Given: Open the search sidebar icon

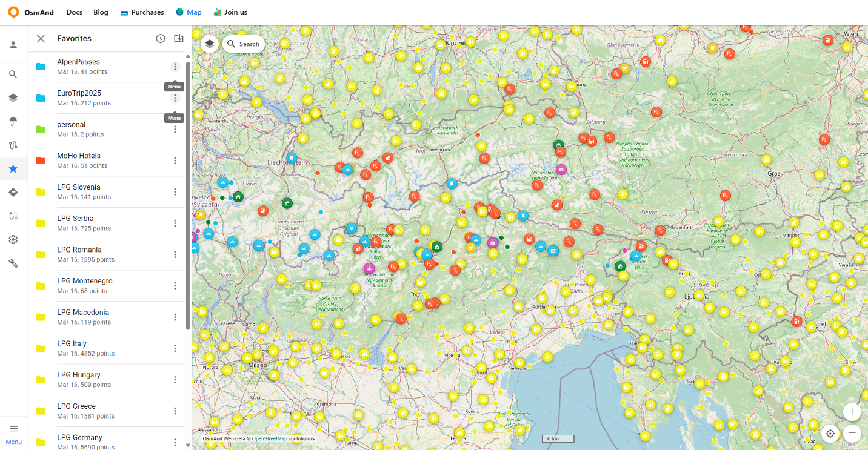Looking at the screenshot, I should tap(13, 74).
